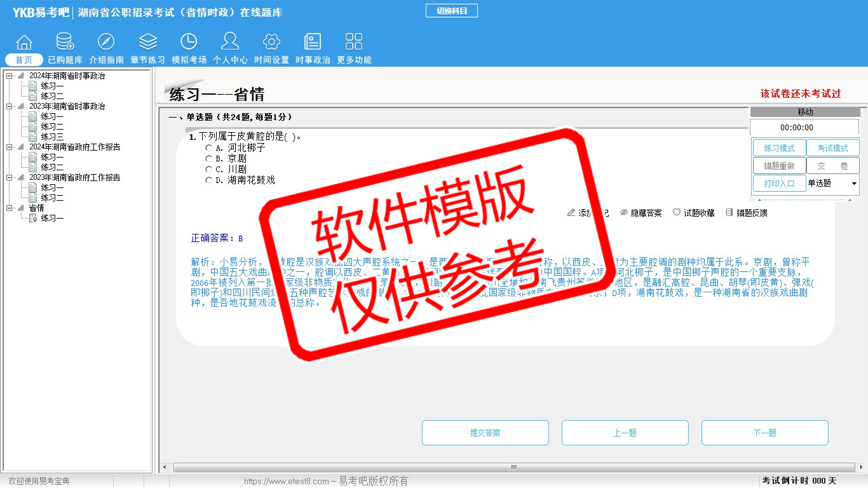Open 已购题库 database icon

click(65, 43)
